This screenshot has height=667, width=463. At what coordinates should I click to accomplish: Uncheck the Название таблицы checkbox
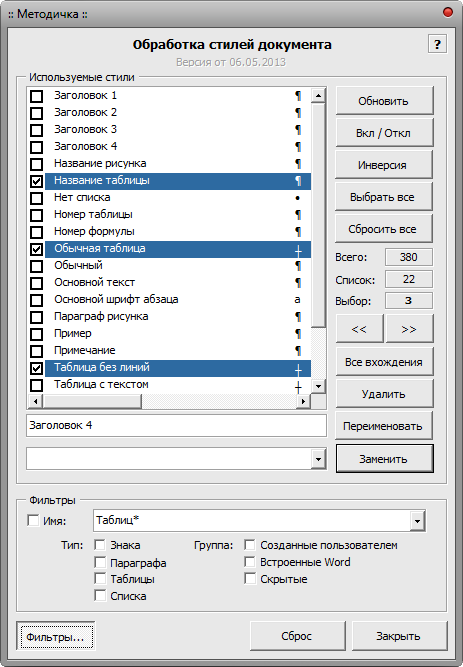[37, 181]
